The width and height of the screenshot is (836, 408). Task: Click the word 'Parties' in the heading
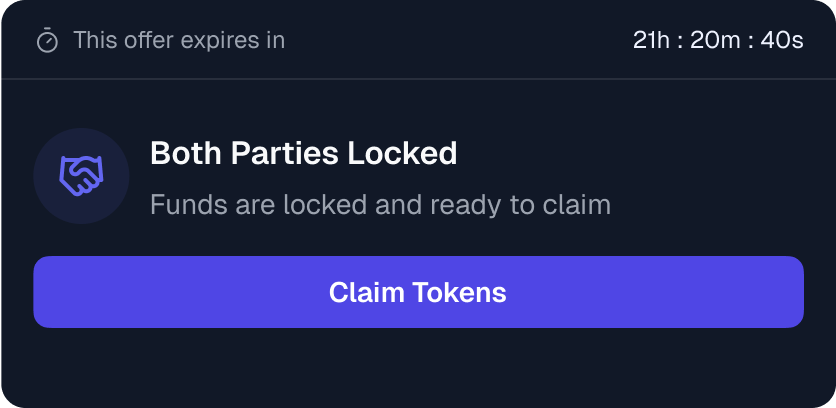click(284, 154)
